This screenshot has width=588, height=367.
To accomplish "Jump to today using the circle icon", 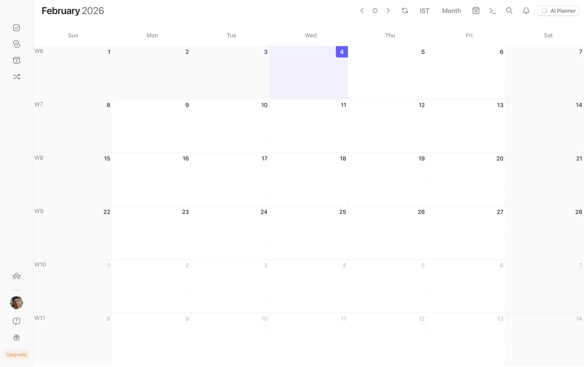I will (x=375, y=11).
